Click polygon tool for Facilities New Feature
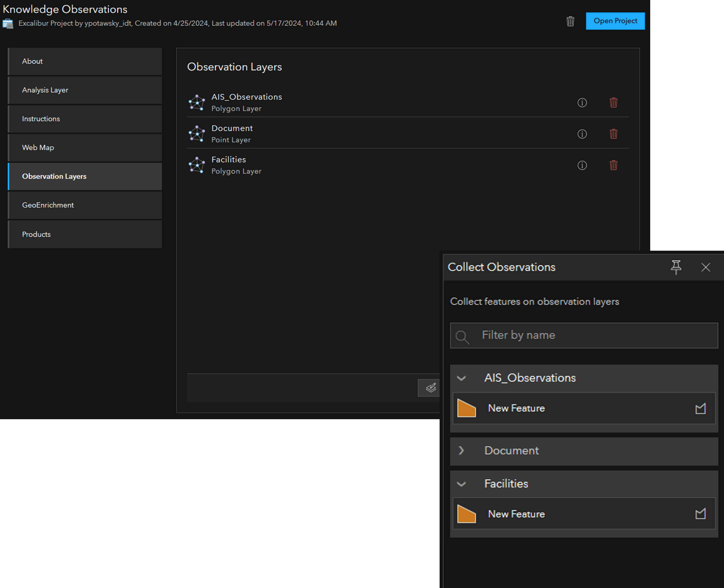The height and width of the screenshot is (588, 724). (x=700, y=514)
